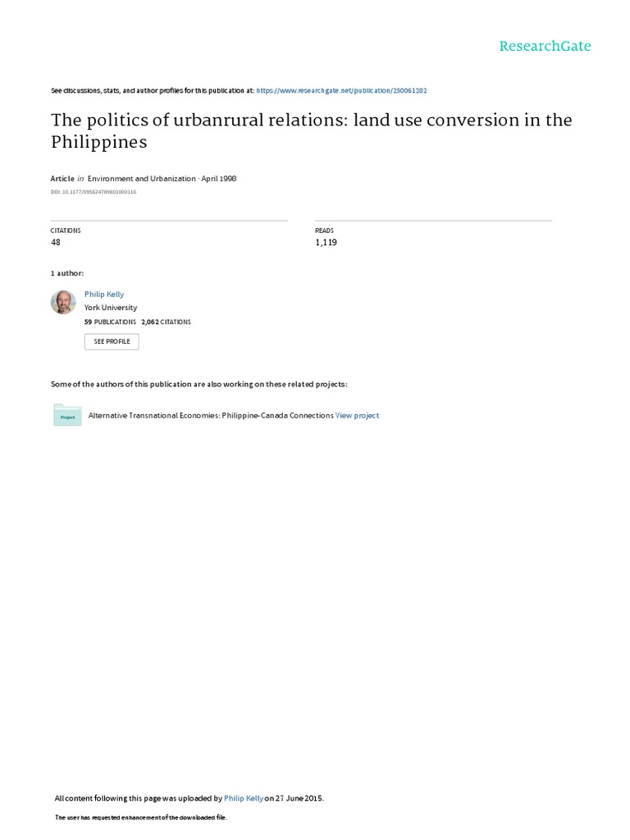This screenshot has width=630, height=840.
Task: Open the researchgate.net publication URL link
Action: pos(341,90)
